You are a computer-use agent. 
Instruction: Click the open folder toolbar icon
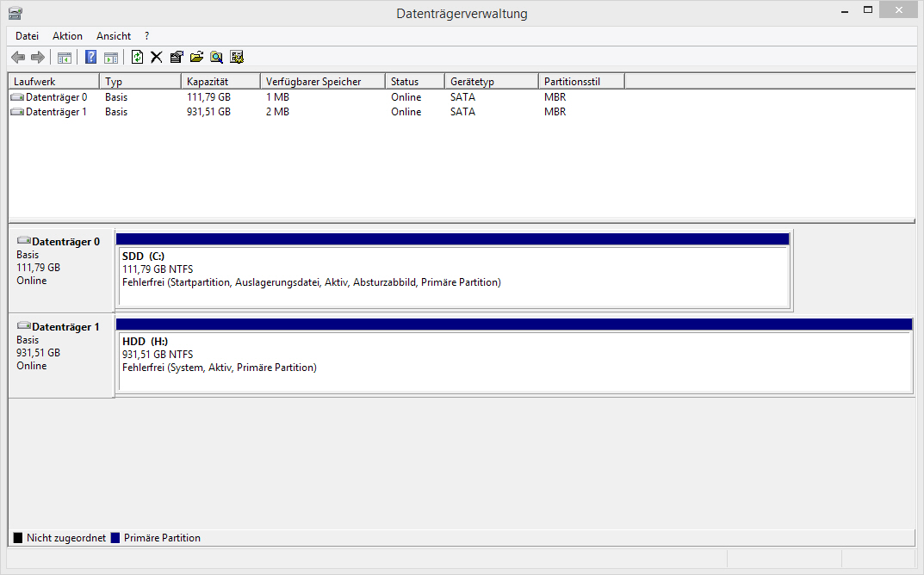coord(196,57)
